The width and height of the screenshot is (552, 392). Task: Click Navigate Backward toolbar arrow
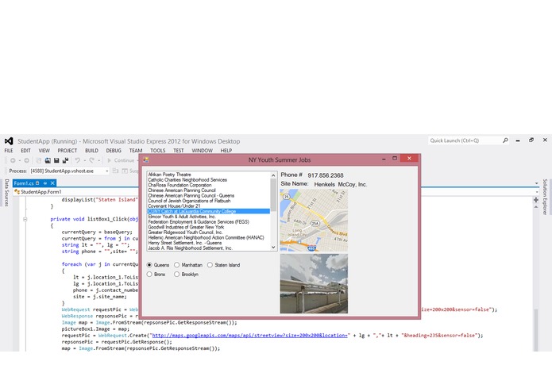tap(13, 160)
